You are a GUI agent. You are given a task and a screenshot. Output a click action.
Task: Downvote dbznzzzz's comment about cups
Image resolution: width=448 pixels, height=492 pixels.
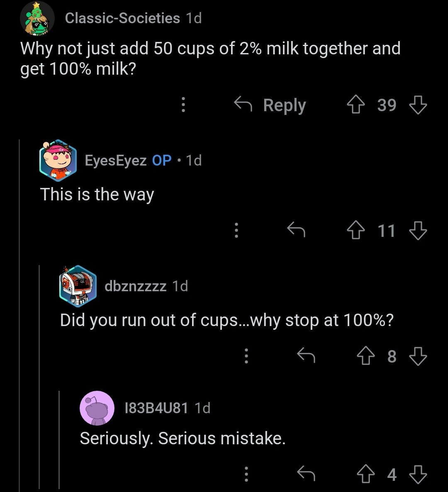(418, 356)
